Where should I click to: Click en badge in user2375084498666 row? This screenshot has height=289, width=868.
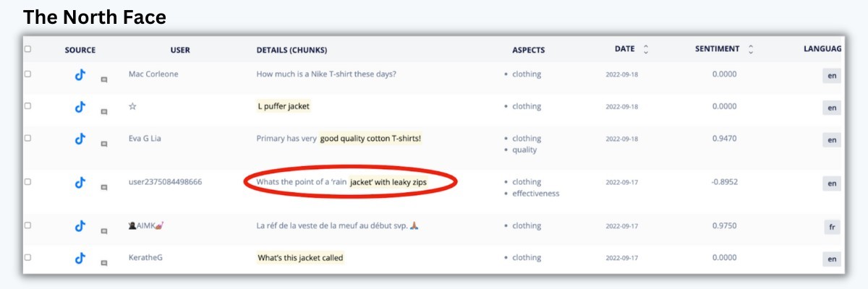[x=832, y=184]
